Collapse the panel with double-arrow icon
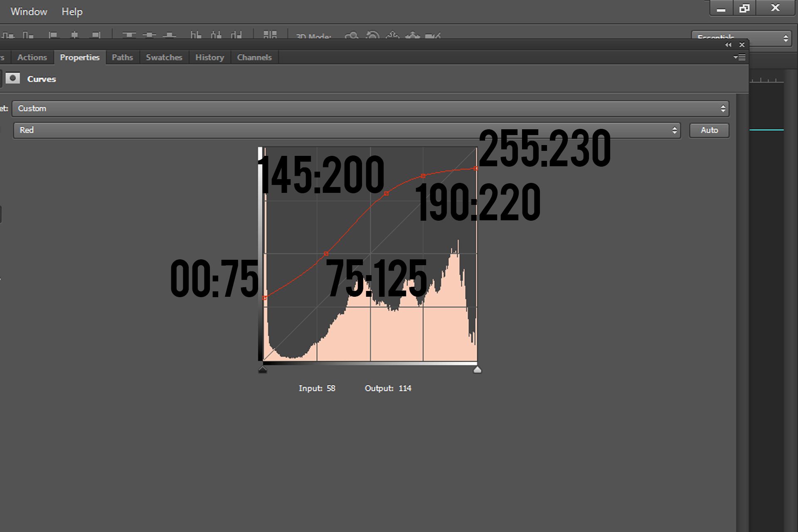Screen dimensions: 798x532 pyautogui.click(x=728, y=44)
